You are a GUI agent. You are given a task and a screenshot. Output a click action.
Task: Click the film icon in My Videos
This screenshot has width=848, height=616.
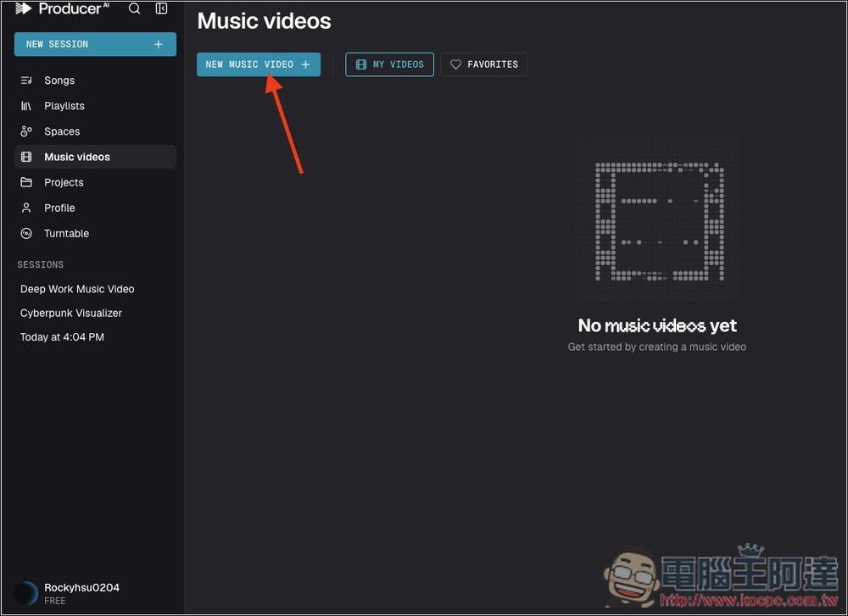[361, 64]
